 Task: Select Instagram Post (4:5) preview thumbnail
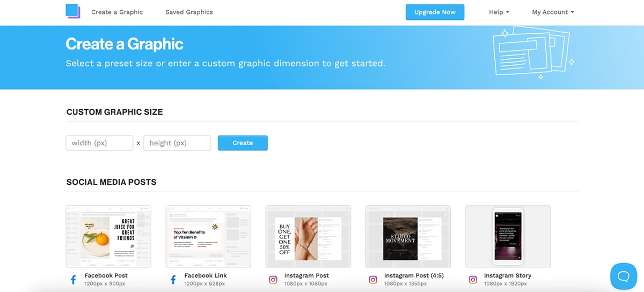click(408, 236)
